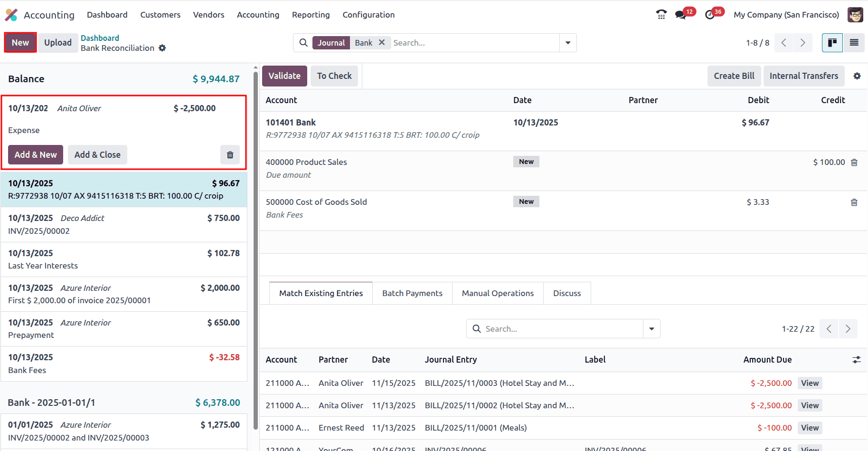Open the gear next to Bank Reconciliation breadcrumb
This screenshot has width=868, height=451.
pyautogui.click(x=162, y=48)
